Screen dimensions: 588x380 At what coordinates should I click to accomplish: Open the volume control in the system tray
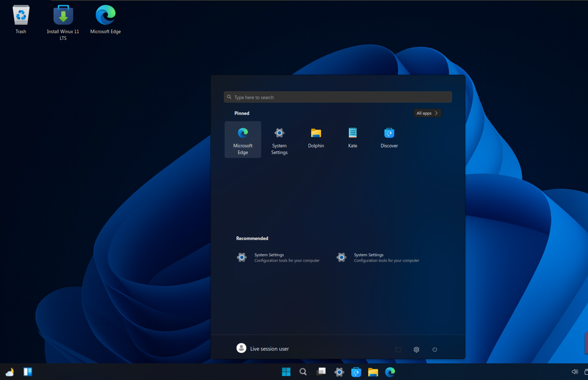(574, 371)
